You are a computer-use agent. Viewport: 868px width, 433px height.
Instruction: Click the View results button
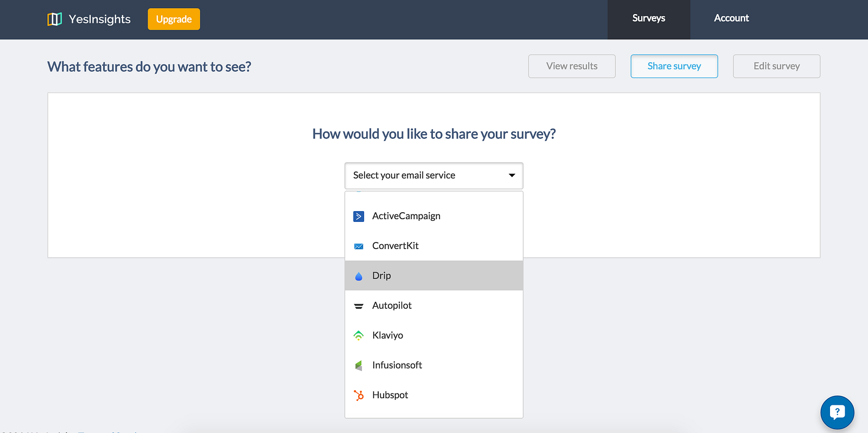point(572,66)
